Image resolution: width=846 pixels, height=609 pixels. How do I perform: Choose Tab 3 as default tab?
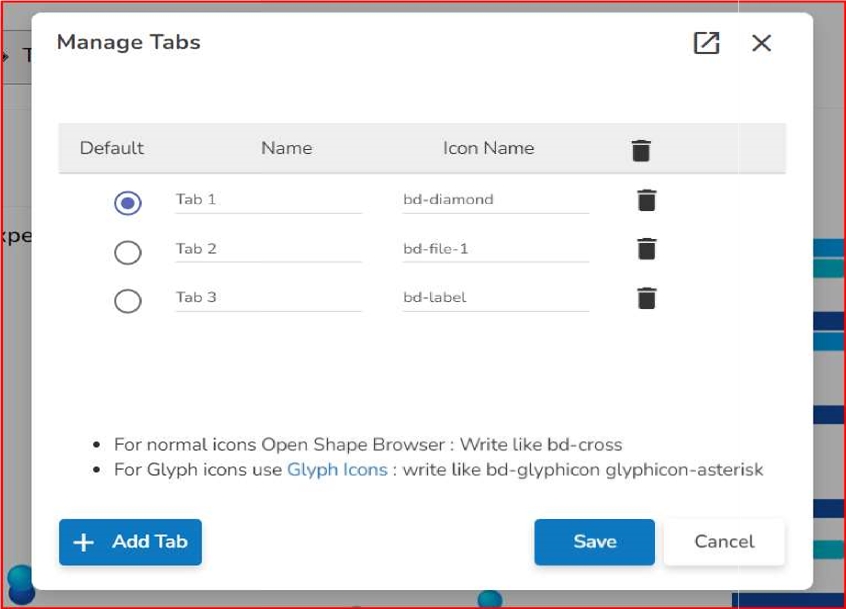click(x=128, y=301)
